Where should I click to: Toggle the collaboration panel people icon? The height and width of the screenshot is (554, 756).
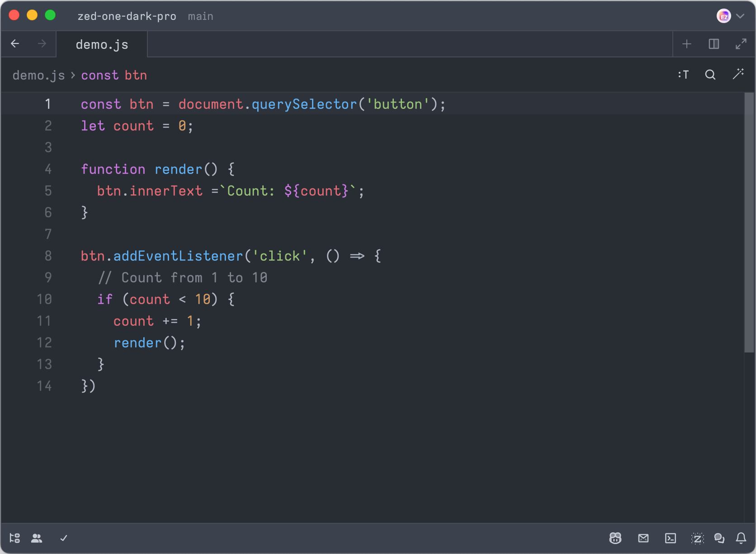click(x=37, y=538)
